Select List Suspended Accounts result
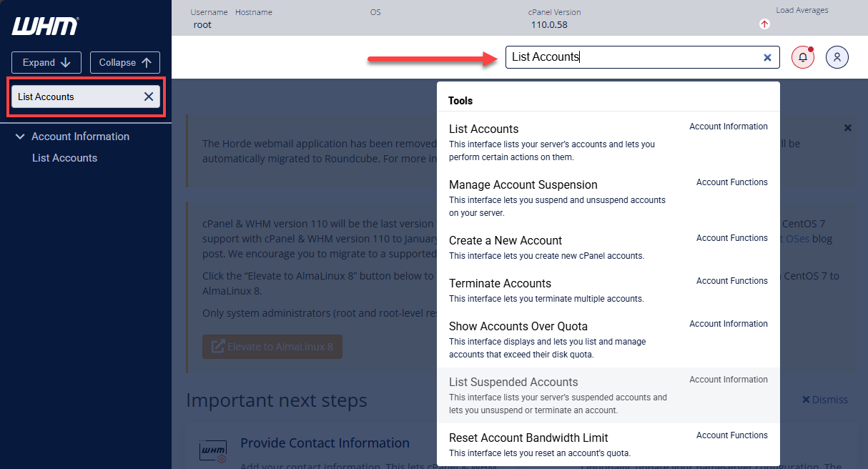868x469 pixels. pyautogui.click(x=513, y=382)
